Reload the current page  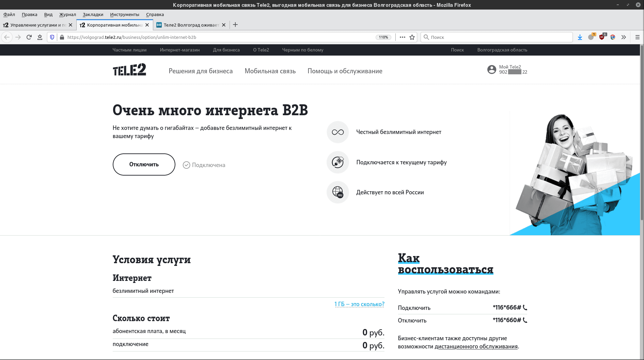(x=29, y=37)
